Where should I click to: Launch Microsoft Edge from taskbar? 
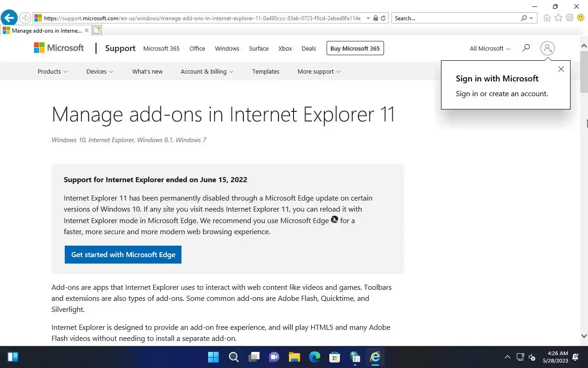pos(314,357)
